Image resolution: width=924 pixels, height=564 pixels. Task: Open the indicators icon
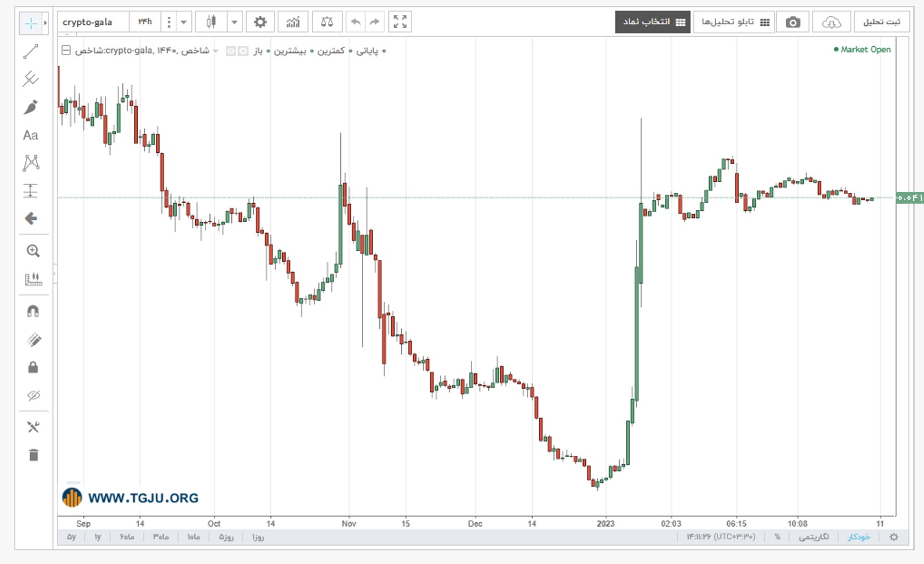point(293,22)
